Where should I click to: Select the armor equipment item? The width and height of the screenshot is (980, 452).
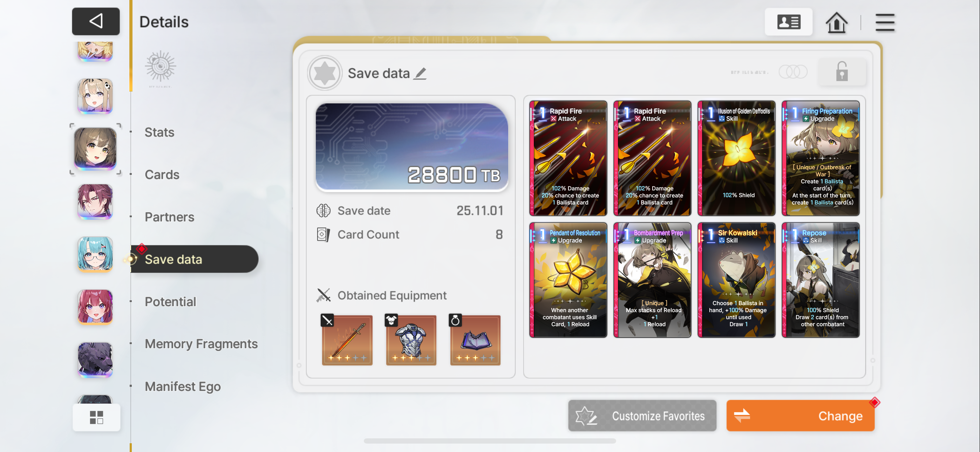pos(411,340)
